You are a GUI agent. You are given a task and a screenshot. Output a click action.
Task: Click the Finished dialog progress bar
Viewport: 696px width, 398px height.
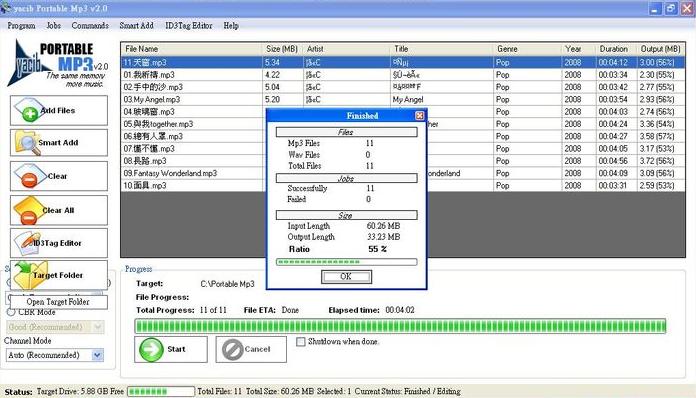pos(346,262)
